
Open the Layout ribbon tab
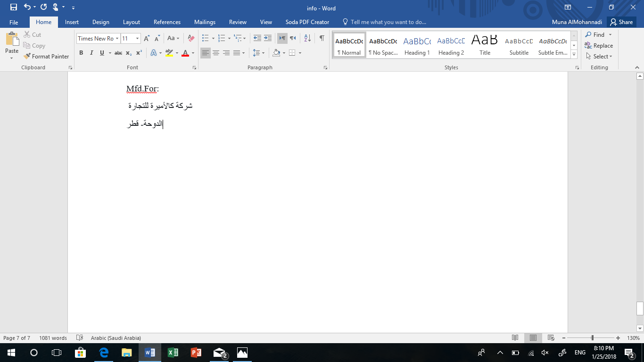point(132,22)
